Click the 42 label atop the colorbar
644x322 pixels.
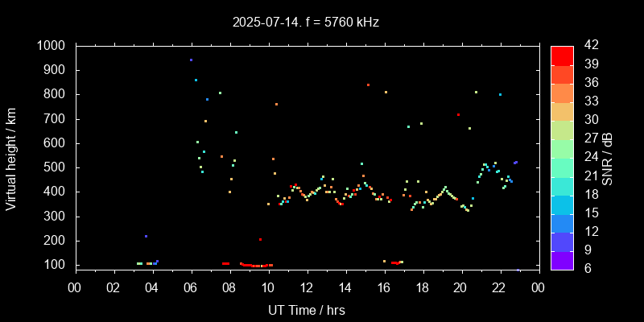click(590, 46)
